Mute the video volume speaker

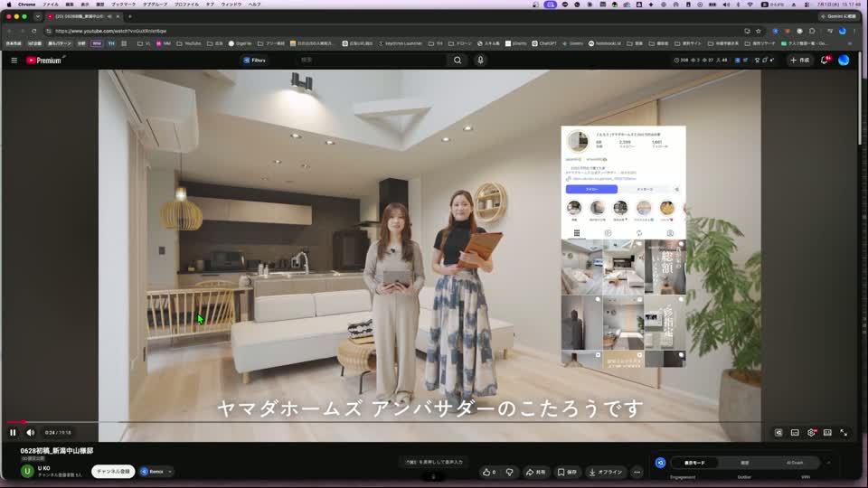tap(31, 433)
